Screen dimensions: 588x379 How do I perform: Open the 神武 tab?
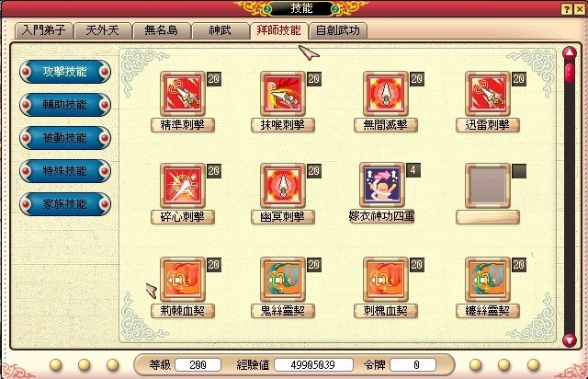220,30
